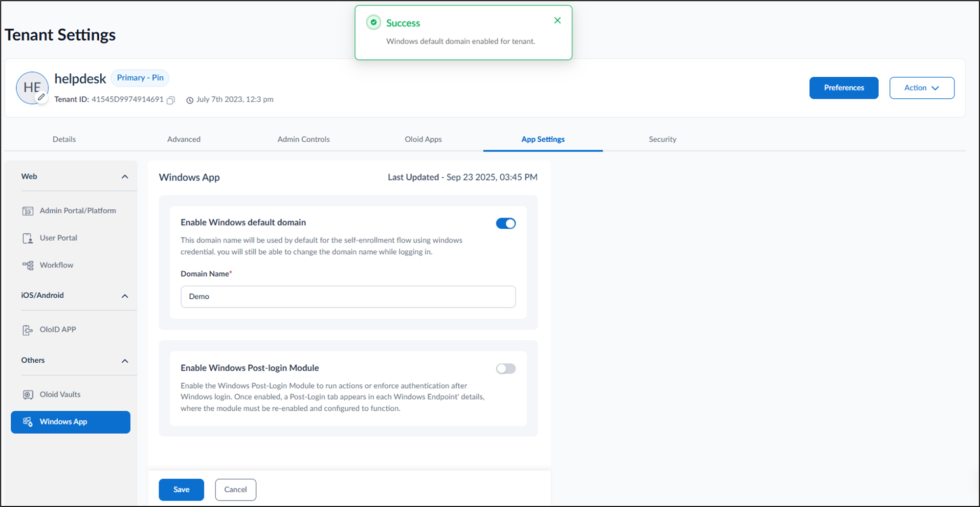Click the Tenant ID value 41545D9974914691
980x507 pixels.
tap(128, 99)
